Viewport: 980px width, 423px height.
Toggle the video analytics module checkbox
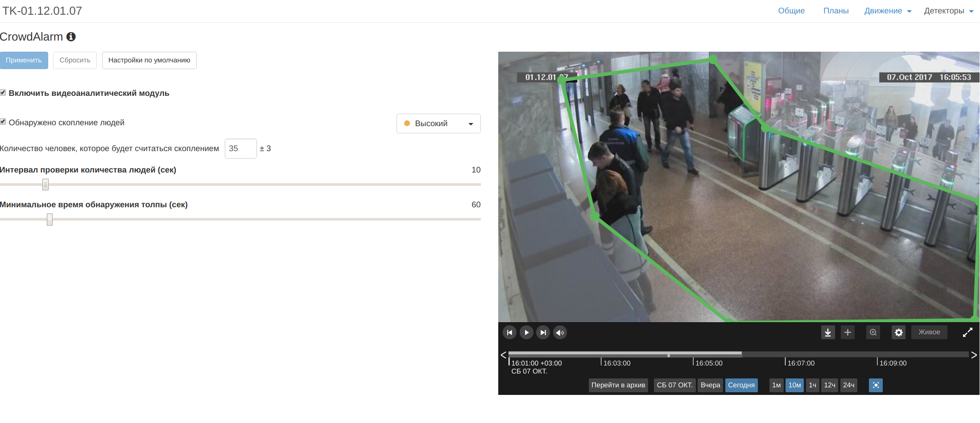(x=3, y=92)
